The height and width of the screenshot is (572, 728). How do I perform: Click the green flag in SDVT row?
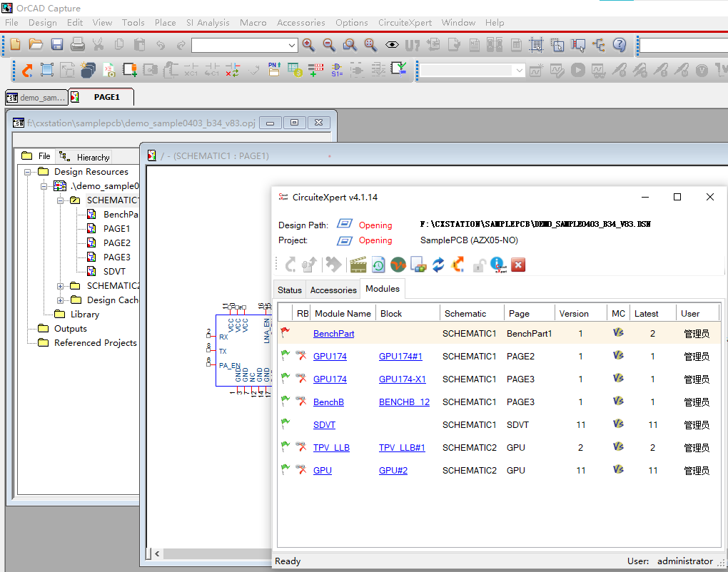(285, 424)
